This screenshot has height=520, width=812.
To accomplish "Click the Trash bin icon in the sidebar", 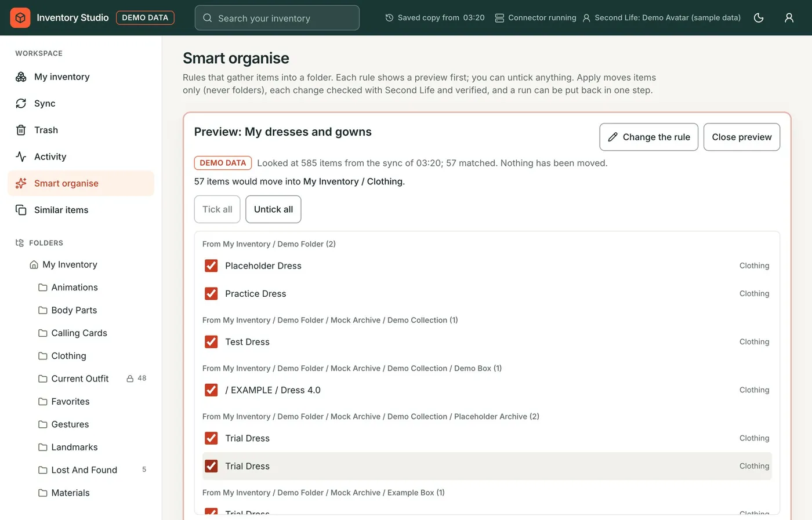I will [21, 130].
